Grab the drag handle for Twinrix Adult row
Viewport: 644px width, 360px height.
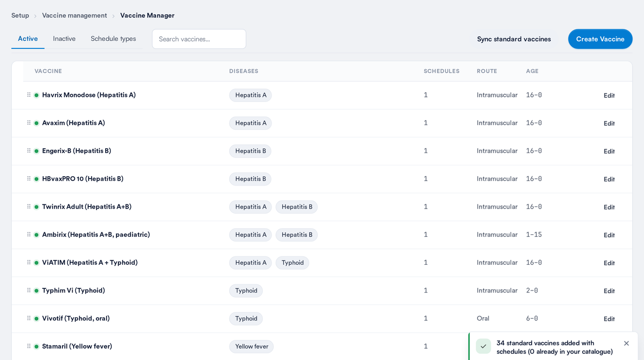[x=29, y=206]
